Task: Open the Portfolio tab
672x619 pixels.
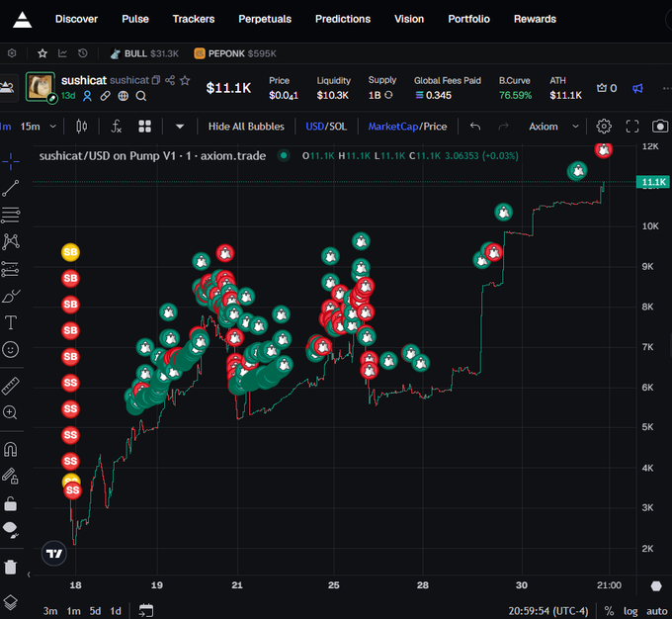Action: (468, 19)
